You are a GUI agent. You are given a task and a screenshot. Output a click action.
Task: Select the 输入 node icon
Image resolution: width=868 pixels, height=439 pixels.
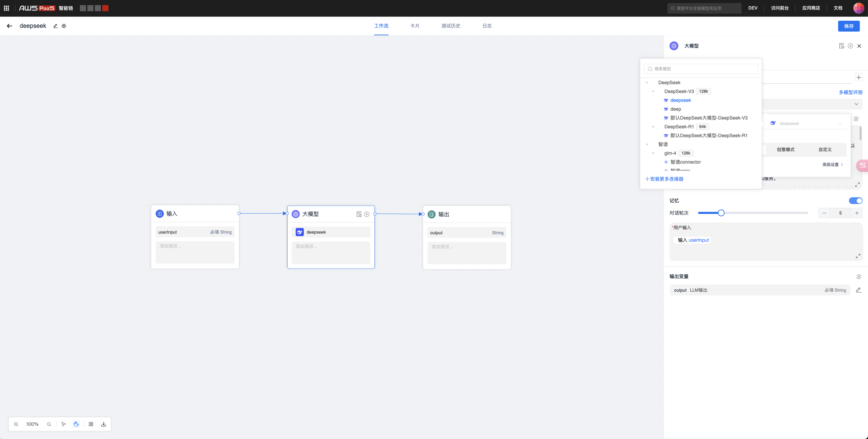(160, 214)
